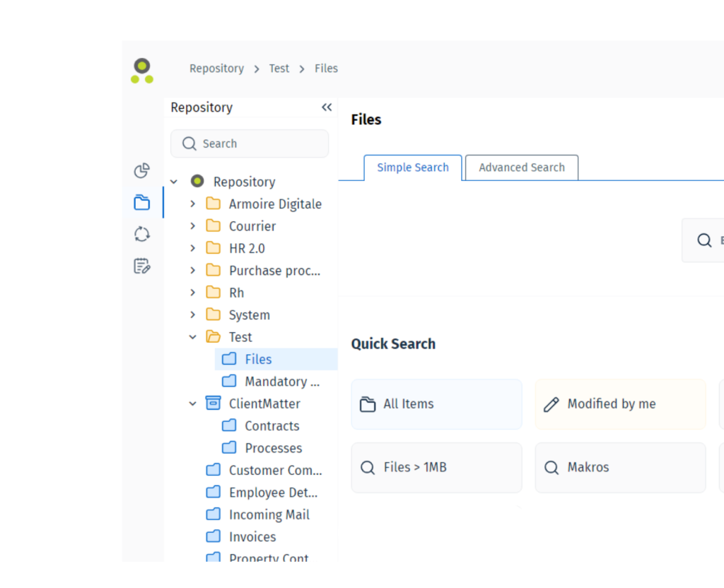Open the Invoices magazine in the tree
This screenshot has width=724, height=588.
click(x=252, y=536)
